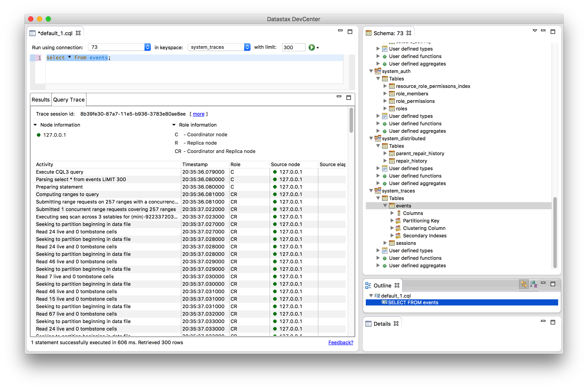
Task: Click the with limit input field
Action: (293, 47)
